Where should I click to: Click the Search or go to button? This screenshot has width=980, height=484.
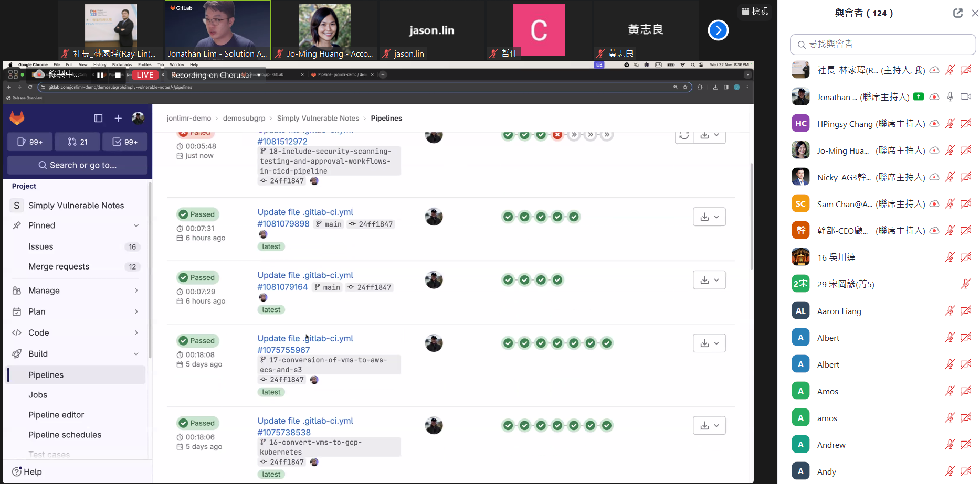(x=78, y=165)
